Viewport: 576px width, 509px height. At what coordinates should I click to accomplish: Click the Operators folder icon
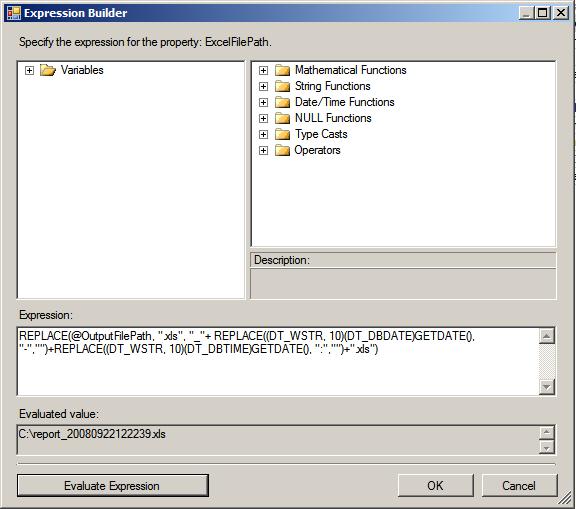pos(282,150)
